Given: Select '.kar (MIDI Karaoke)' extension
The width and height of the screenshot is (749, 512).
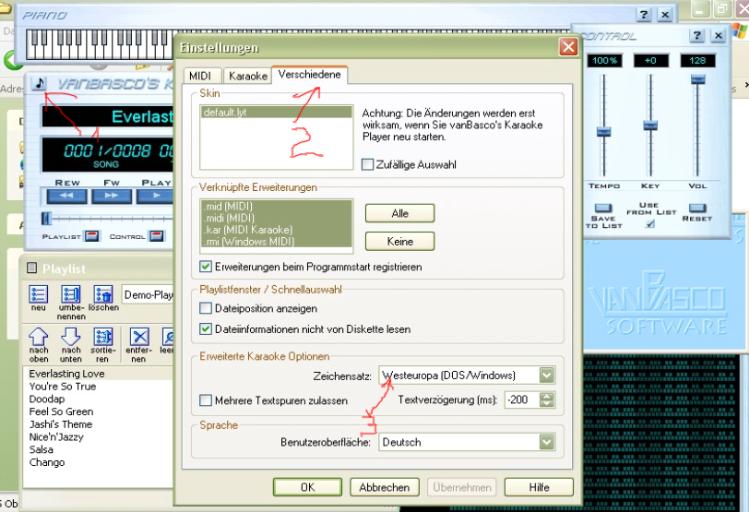Looking at the screenshot, I should coord(276,229).
